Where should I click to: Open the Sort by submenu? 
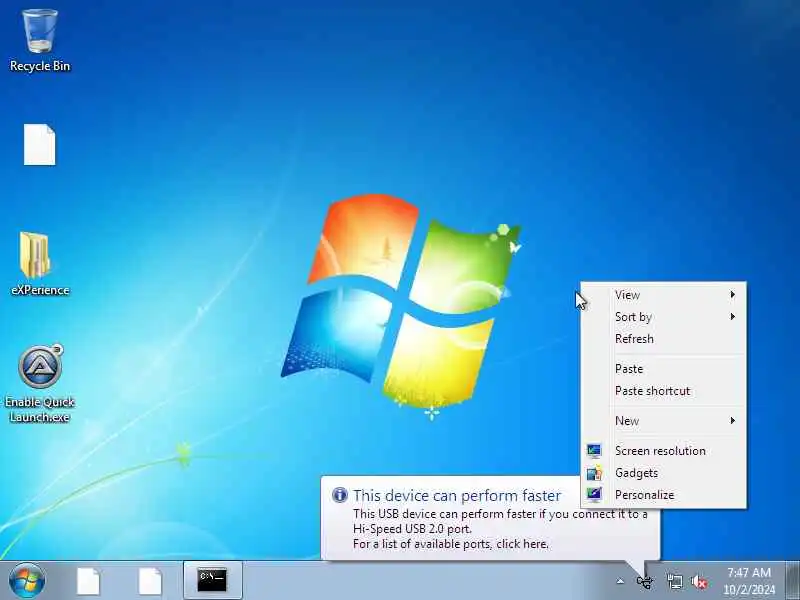663,317
